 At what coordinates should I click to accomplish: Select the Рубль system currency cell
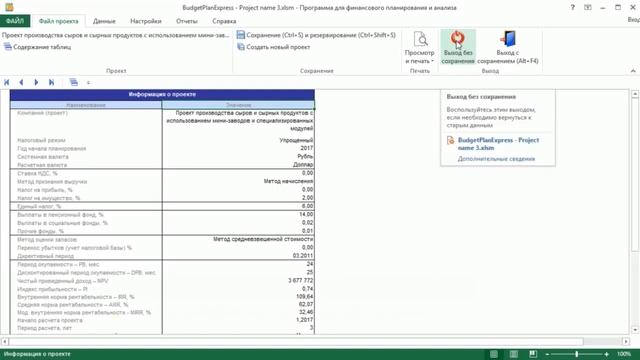click(238, 157)
